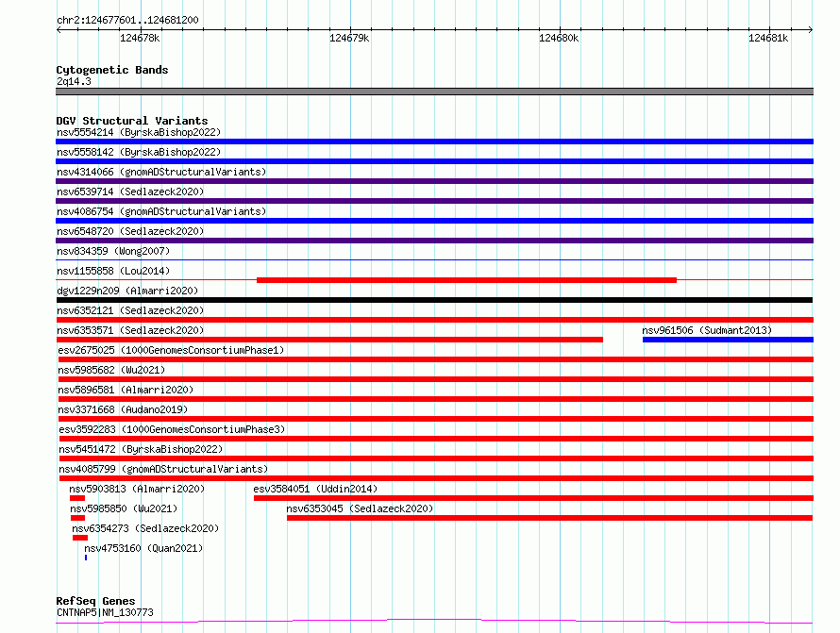Select the purple bar under nsv6548720
Image resolution: width=840 pixels, height=633 pixels.
click(x=434, y=241)
